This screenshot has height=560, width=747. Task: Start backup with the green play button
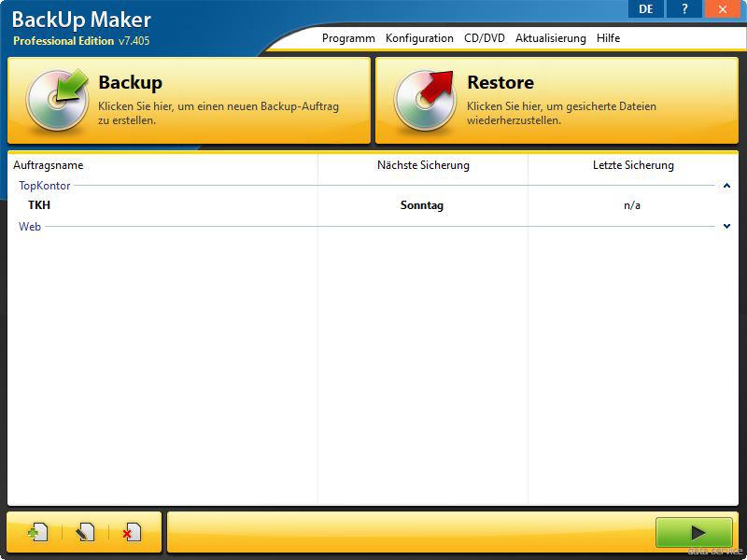(x=694, y=532)
